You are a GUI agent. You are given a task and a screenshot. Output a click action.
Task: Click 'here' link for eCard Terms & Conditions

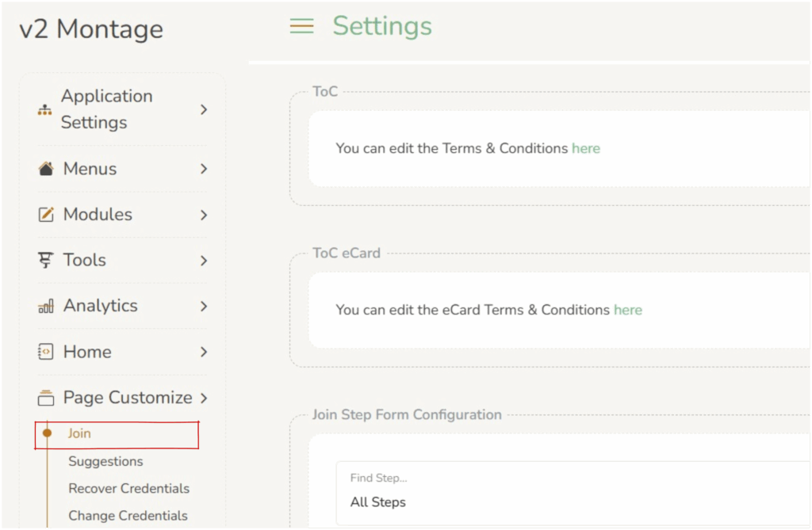(x=628, y=310)
